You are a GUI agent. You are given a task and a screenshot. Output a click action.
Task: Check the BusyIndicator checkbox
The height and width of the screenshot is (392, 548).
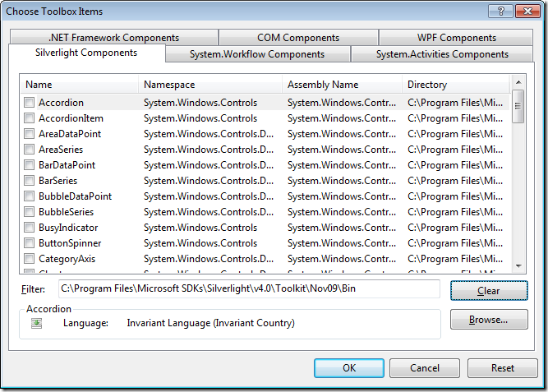(x=29, y=228)
